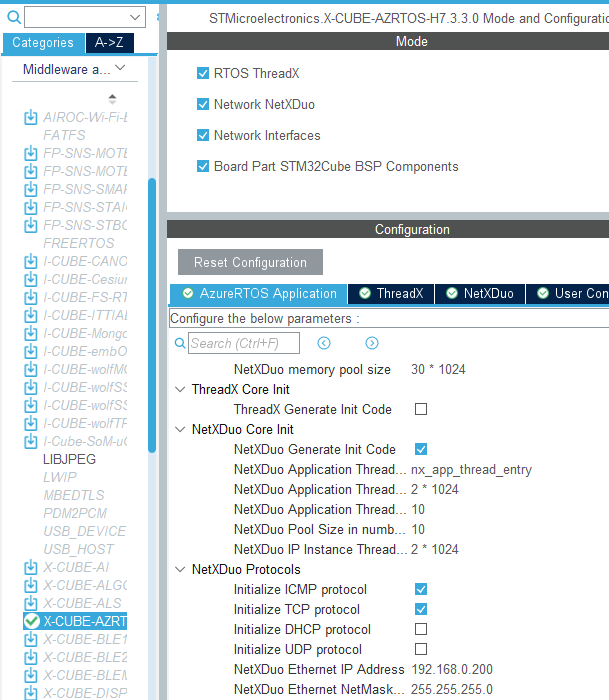
Task: Select FREERTOS in middleware list
Action: click(79, 243)
